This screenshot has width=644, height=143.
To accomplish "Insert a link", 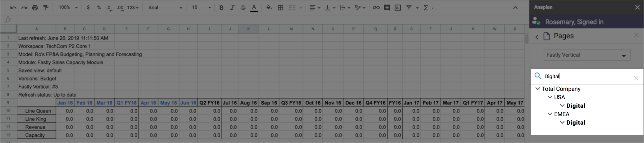I will tap(376, 8).
